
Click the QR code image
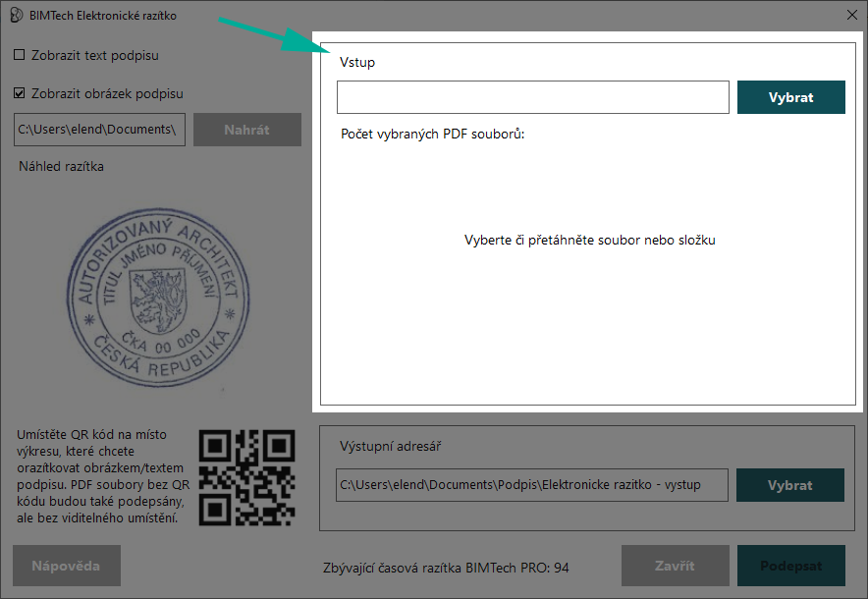[x=246, y=478]
